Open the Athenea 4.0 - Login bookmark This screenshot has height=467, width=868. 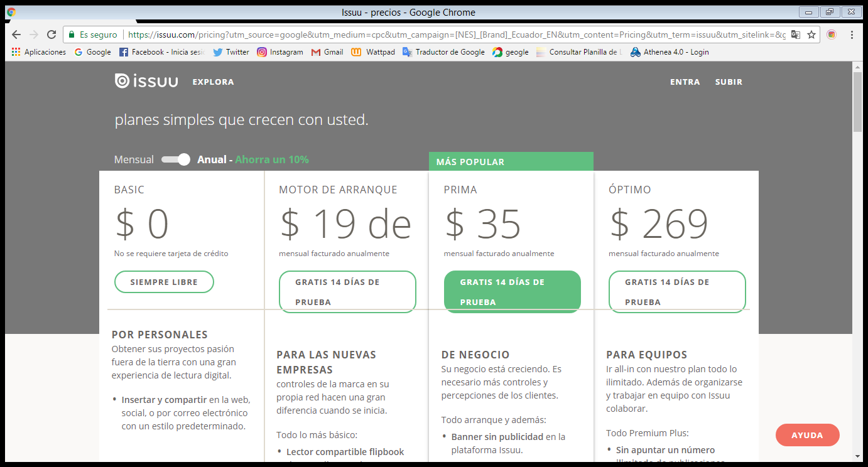[670, 52]
